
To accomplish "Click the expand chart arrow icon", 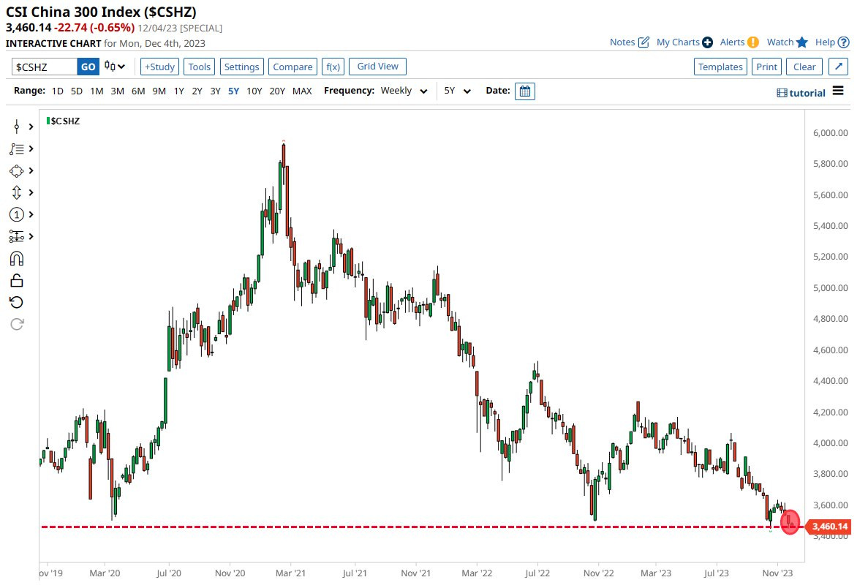I will (x=839, y=67).
